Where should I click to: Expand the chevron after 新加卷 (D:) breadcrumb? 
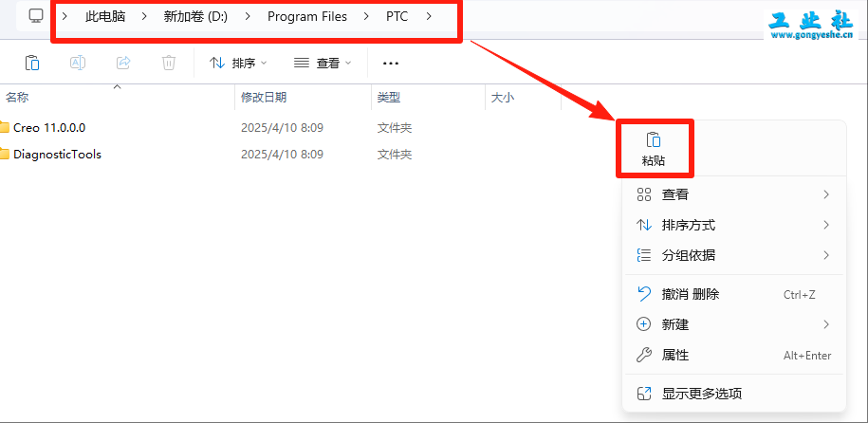tap(248, 17)
